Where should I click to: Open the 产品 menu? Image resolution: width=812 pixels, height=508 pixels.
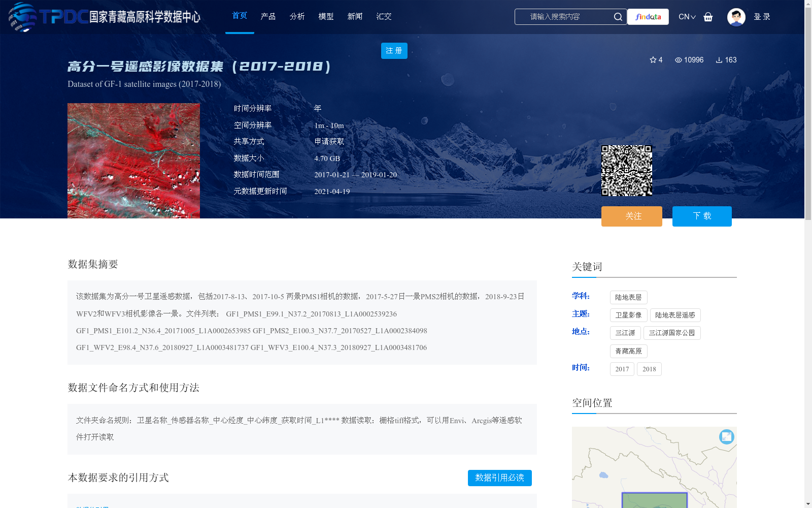click(268, 16)
